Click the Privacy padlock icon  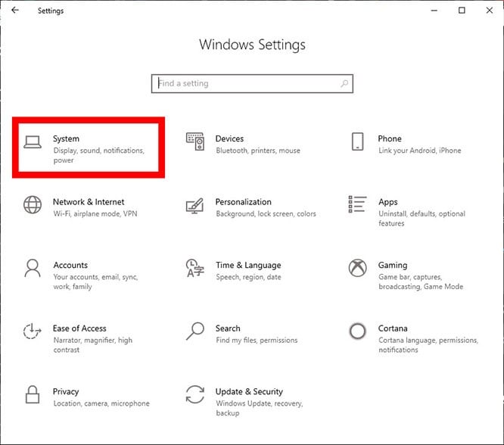[33, 394]
